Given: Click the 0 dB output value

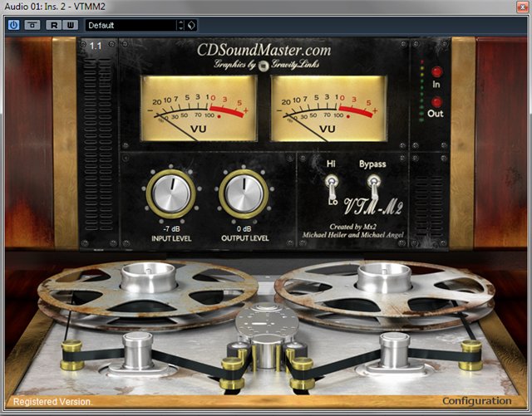Looking at the screenshot, I should [244, 229].
